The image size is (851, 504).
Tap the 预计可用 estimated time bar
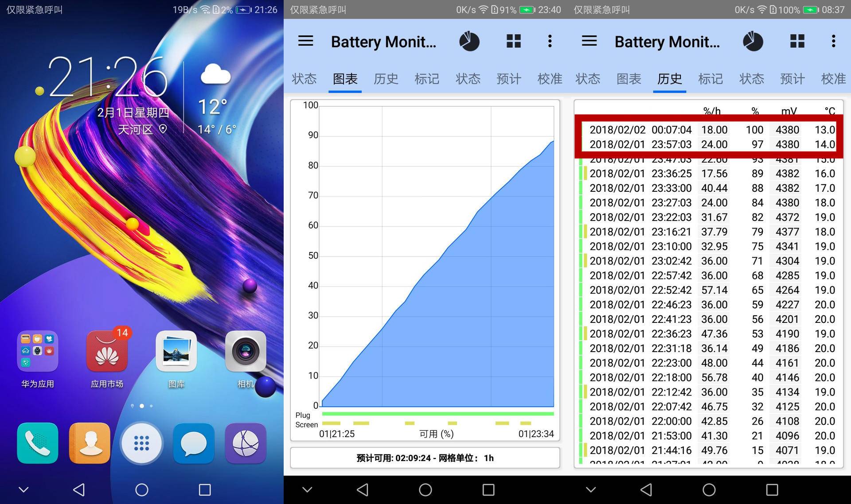pos(425,457)
